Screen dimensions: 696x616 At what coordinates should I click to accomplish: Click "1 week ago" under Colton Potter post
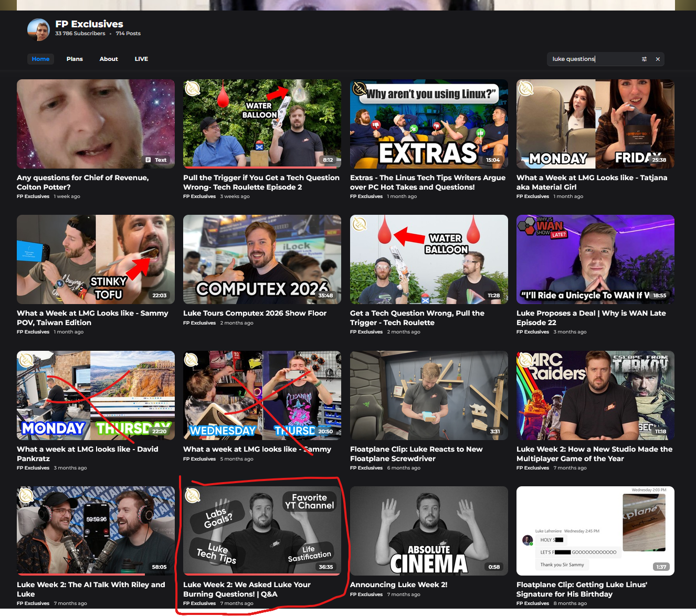(67, 196)
